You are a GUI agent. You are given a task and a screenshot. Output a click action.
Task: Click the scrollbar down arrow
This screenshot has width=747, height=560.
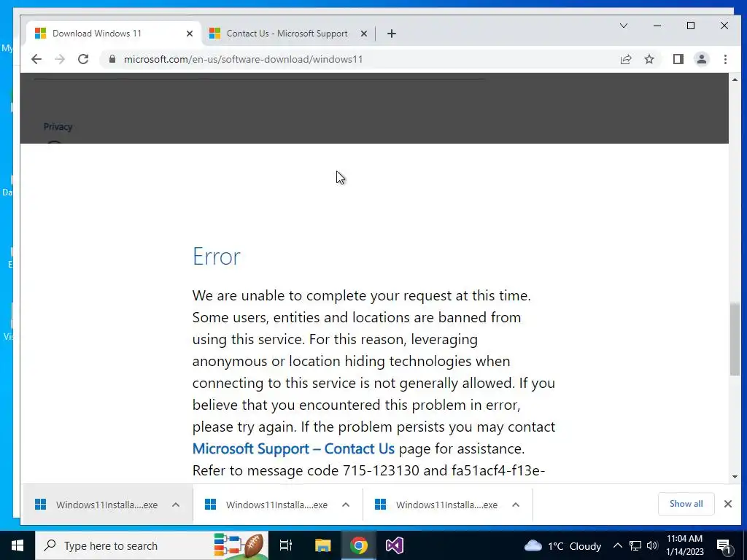coord(735,477)
